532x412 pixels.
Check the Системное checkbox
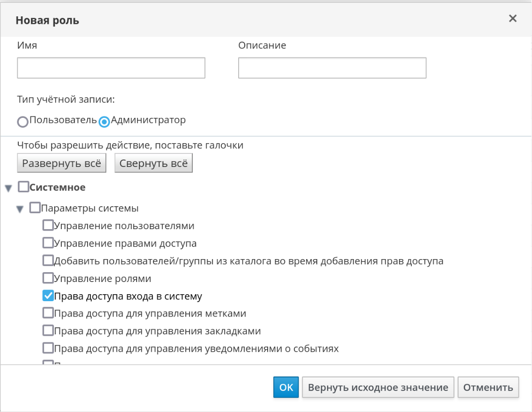click(23, 188)
